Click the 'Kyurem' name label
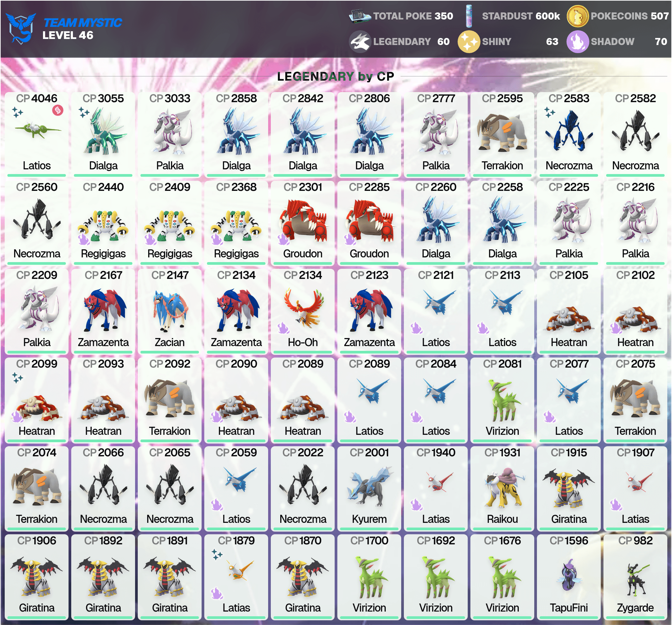The height and width of the screenshot is (625, 672). pos(370,519)
